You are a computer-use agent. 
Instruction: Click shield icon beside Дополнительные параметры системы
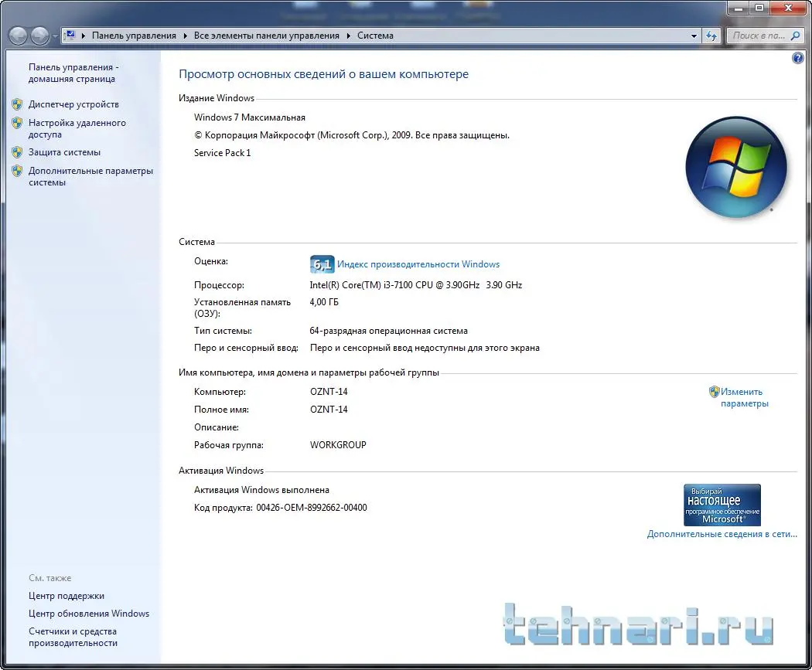(x=17, y=171)
